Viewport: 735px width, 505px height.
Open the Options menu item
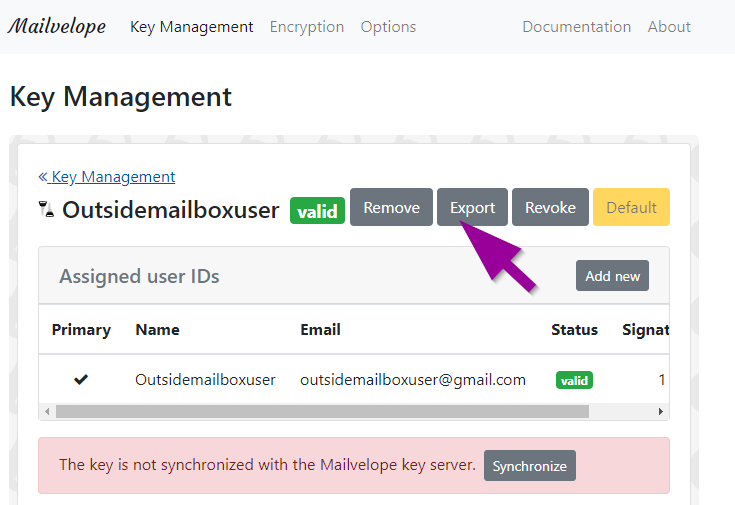click(x=388, y=27)
